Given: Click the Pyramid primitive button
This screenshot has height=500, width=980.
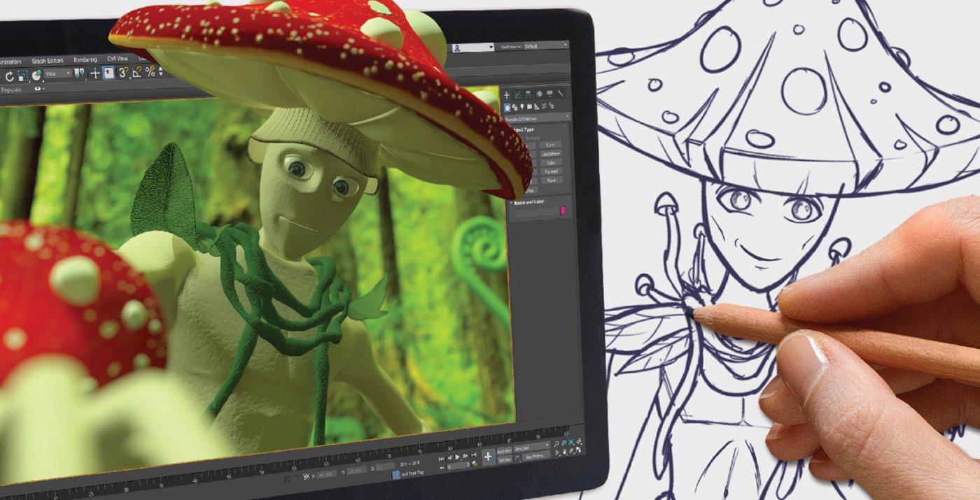Looking at the screenshot, I should pyautogui.click(x=551, y=172).
